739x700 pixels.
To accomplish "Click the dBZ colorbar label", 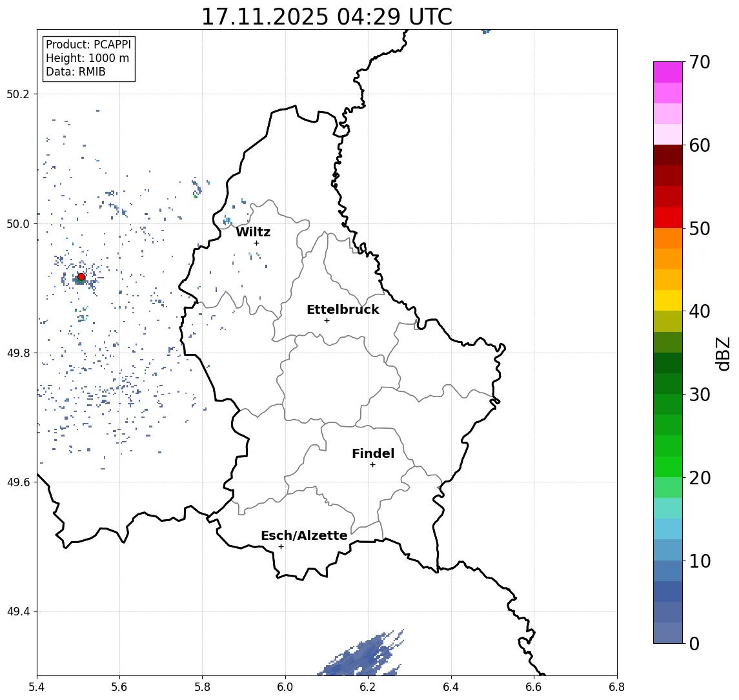I will tap(722, 354).
